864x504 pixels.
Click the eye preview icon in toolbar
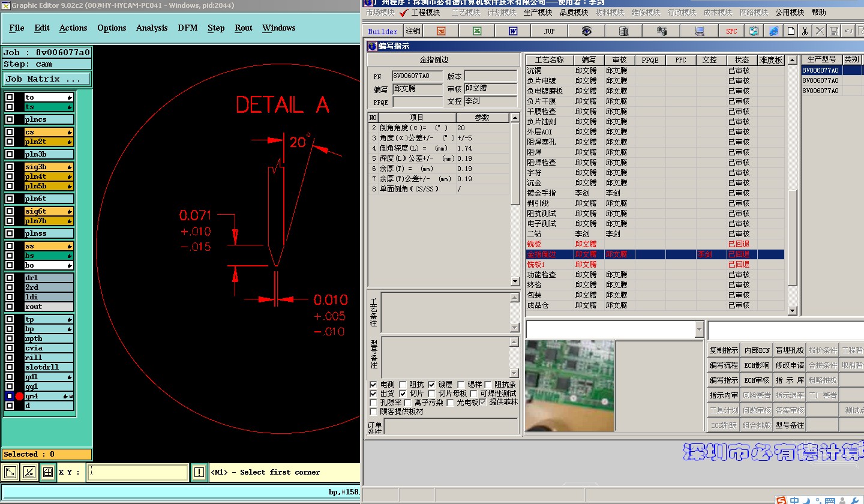click(586, 31)
